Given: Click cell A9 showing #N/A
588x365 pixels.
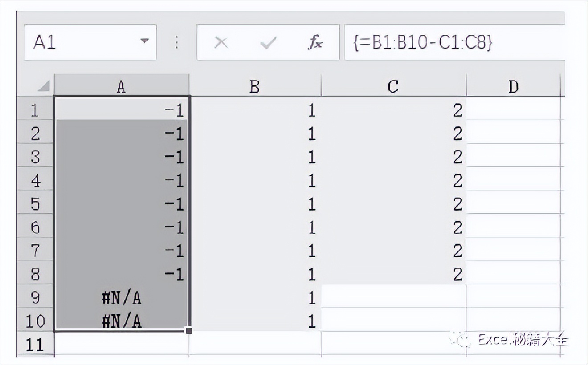Looking at the screenshot, I should (x=121, y=297).
